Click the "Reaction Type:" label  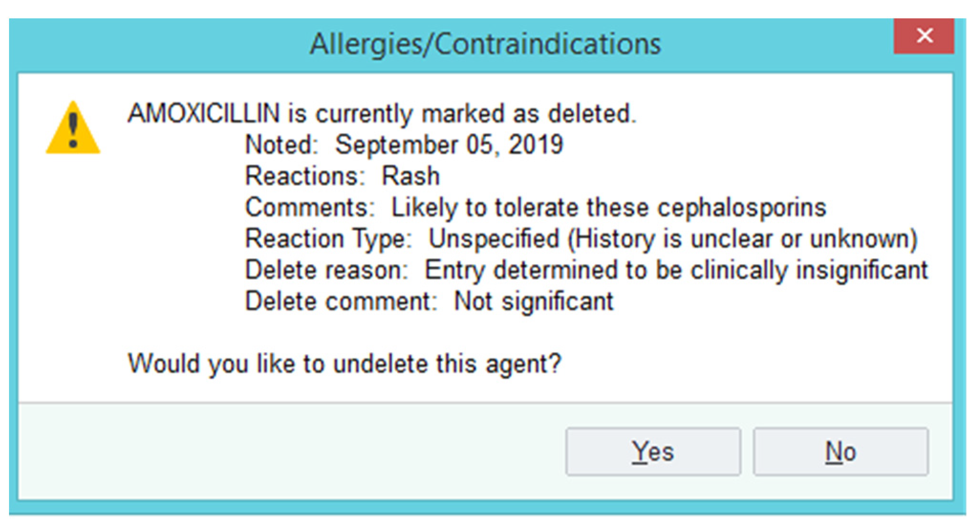(x=328, y=239)
